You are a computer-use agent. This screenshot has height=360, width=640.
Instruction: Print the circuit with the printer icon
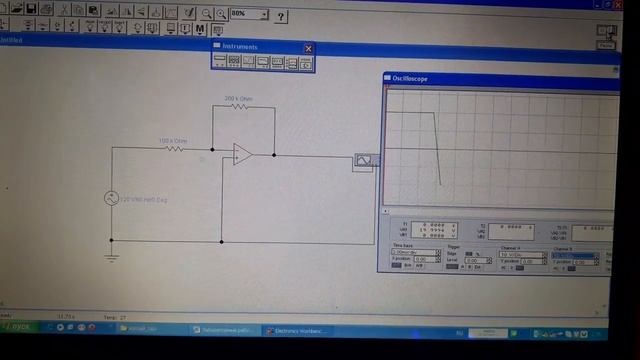(46, 9)
